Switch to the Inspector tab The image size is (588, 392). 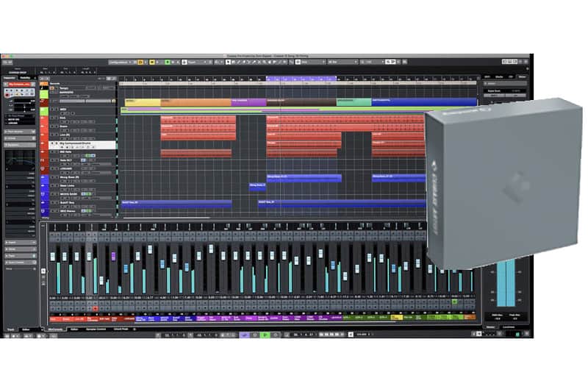[10, 78]
